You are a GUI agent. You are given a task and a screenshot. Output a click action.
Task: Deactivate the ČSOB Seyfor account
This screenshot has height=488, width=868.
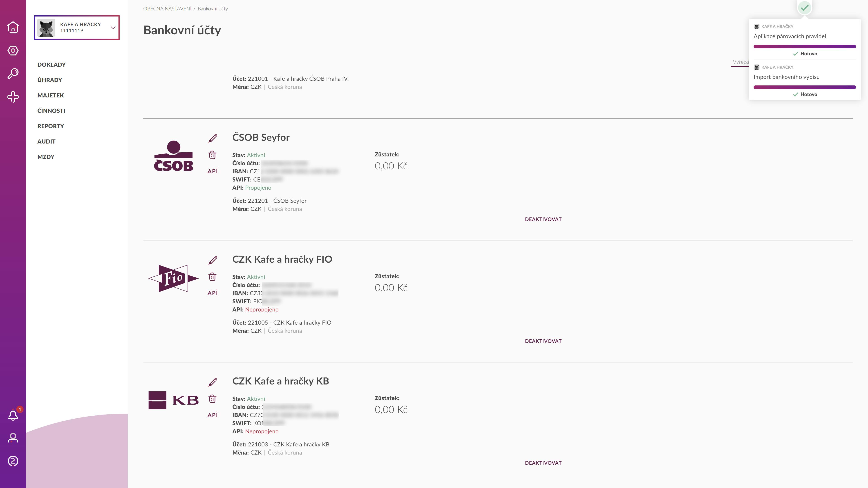pos(543,219)
